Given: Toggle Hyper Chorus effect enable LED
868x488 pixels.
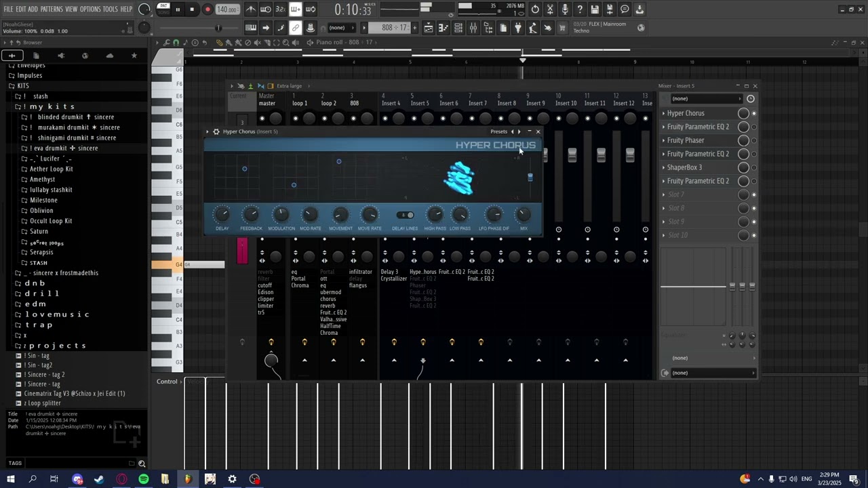Looking at the screenshot, I should pyautogui.click(x=753, y=113).
